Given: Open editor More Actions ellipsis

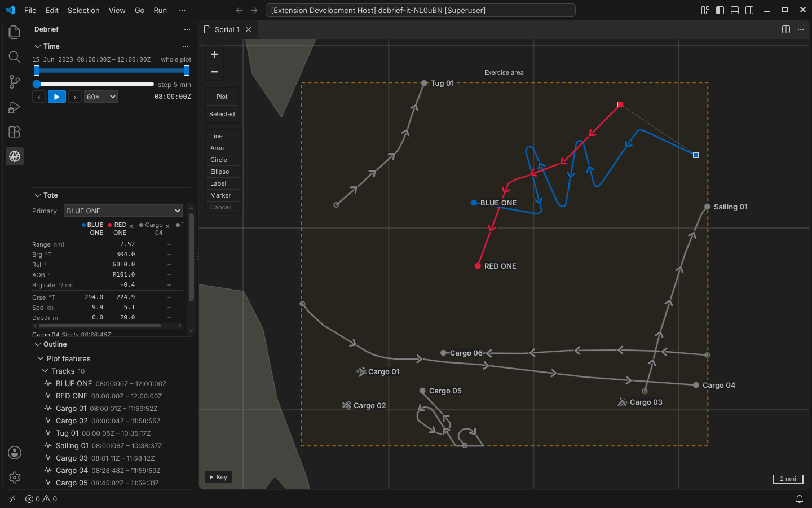Looking at the screenshot, I should (801, 29).
